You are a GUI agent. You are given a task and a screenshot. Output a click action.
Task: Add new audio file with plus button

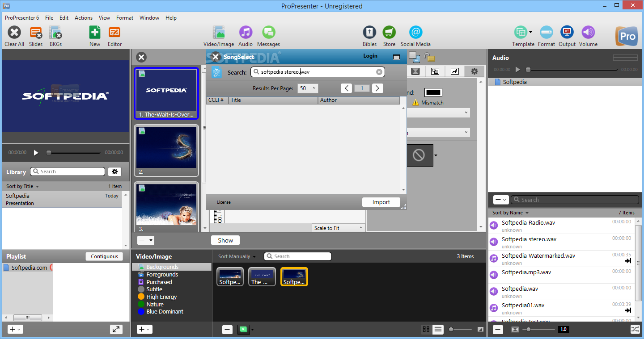(x=498, y=329)
